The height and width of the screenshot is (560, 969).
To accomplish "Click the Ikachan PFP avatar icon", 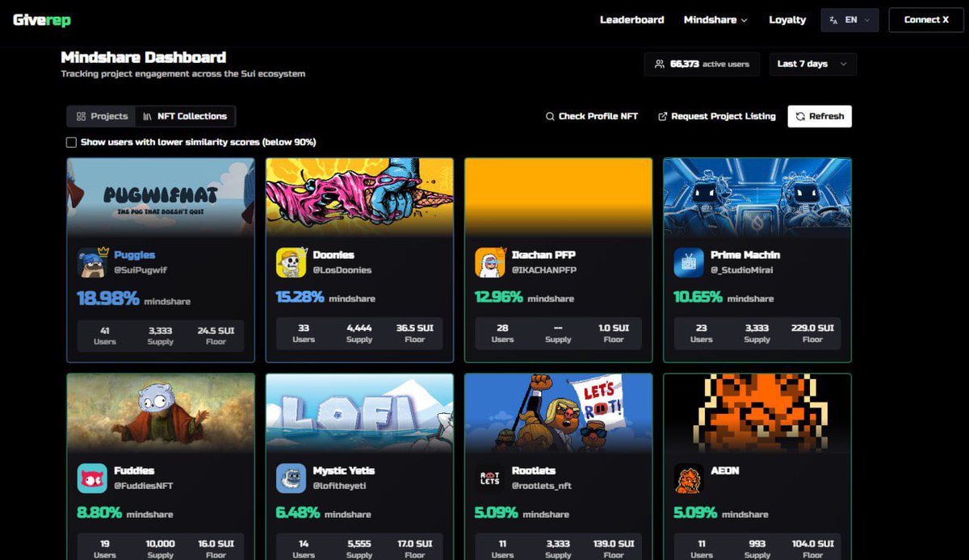I will (489, 262).
